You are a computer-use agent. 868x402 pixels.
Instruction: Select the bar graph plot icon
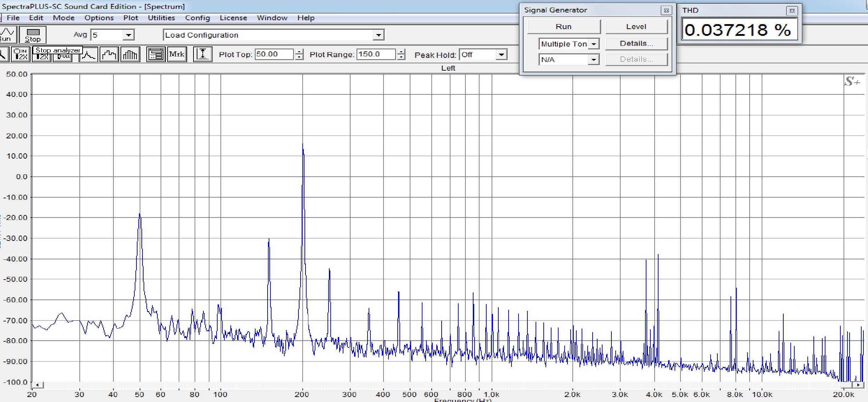[130, 55]
